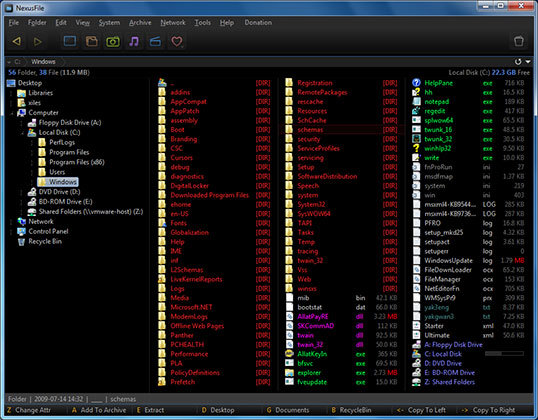Select the C: Local Disk drive entry

(443, 354)
